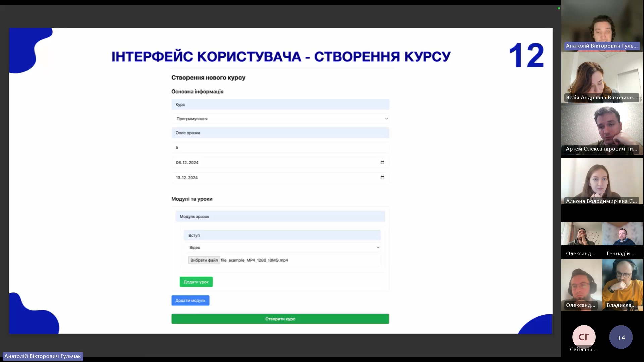
Task: Click calendar icon in 13.12.2024 date field
Action: [382, 177]
